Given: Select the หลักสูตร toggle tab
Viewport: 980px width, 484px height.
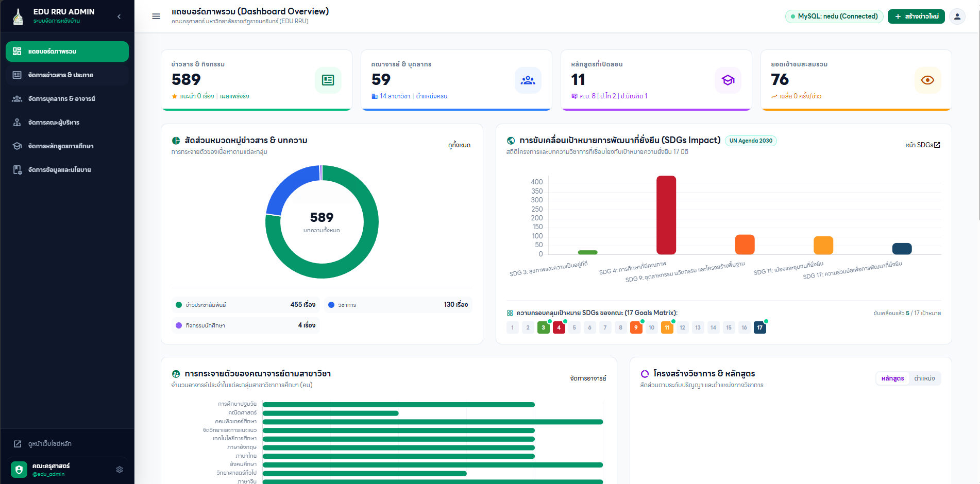Looking at the screenshot, I should coord(892,378).
